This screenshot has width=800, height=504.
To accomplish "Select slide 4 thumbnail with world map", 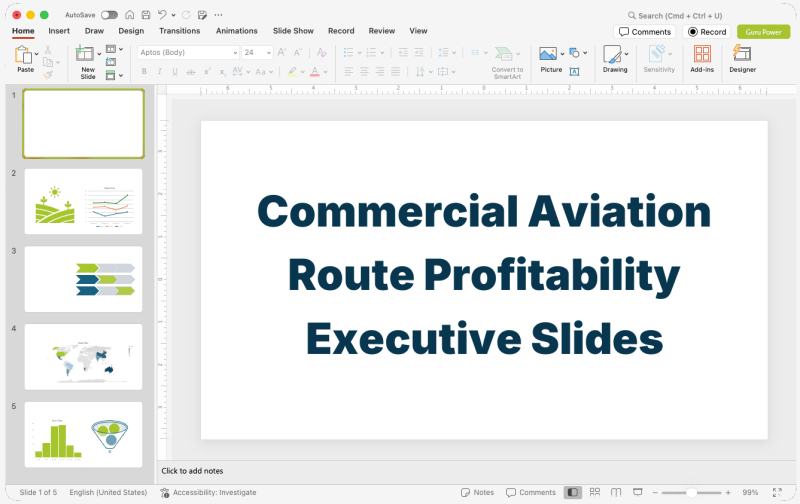I will click(84, 357).
